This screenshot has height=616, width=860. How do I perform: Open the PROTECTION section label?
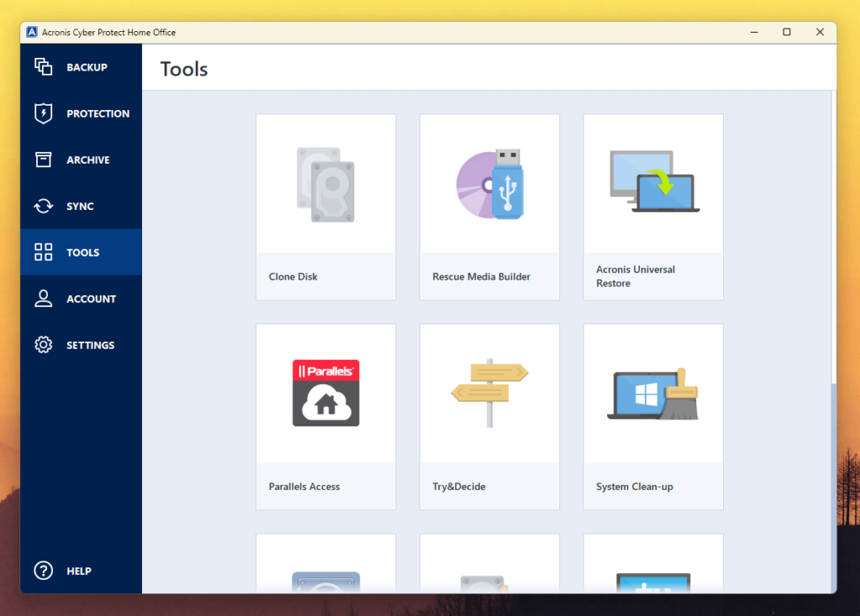coord(98,113)
